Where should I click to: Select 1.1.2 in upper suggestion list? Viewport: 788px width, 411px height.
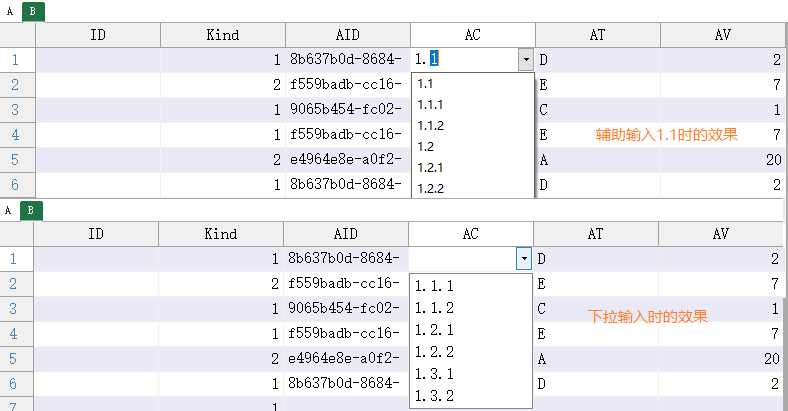click(x=431, y=126)
